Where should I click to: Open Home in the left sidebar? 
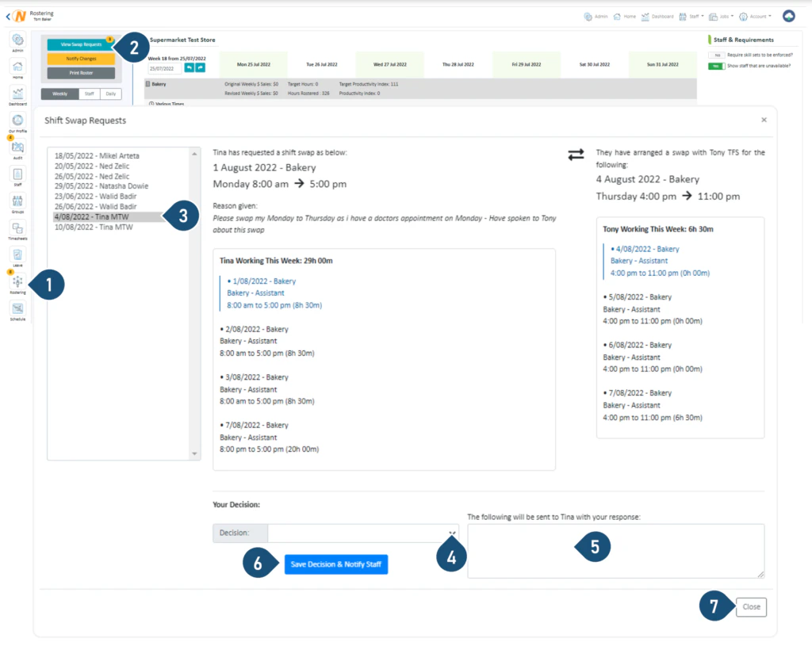(17, 69)
